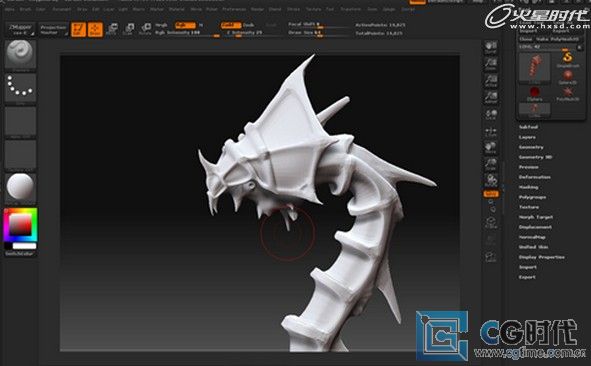This screenshot has height=366, width=591.
Task: Click the AAHalf icon in right shelf
Action: pyautogui.click(x=491, y=97)
